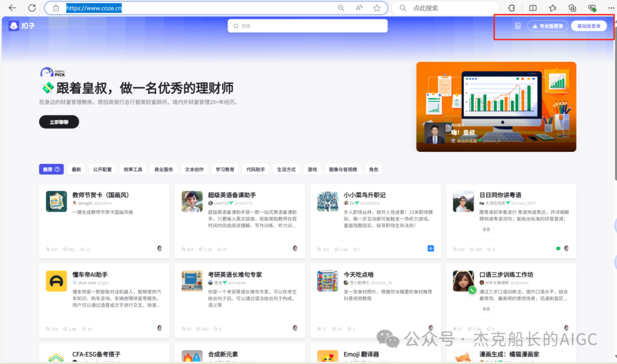Screen dimensions: 617x364
Task: Click author cmx713 on 超级英语备课助手 card
Action: (221, 203)
